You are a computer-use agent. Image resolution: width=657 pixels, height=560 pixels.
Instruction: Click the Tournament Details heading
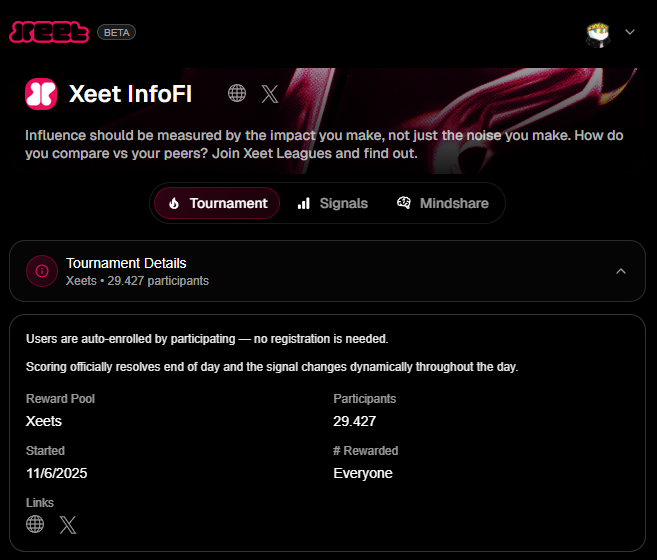(126, 263)
